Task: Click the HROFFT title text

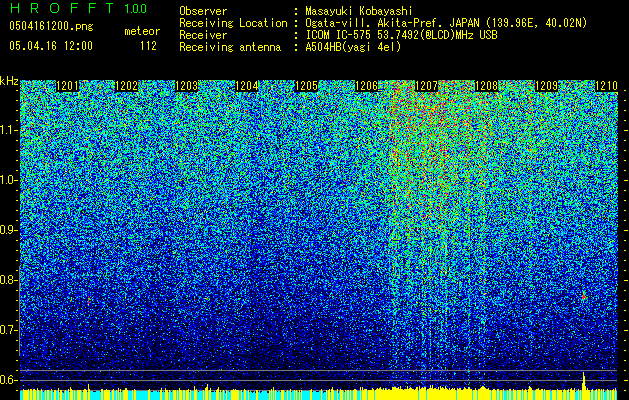Action: tap(62, 8)
